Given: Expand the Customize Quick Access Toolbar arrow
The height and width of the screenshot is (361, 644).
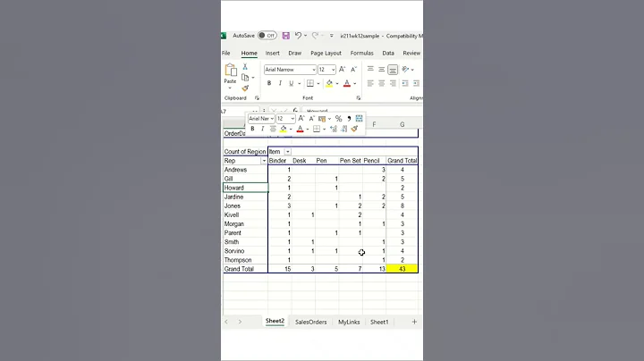Looking at the screenshot, I should pyautogui.click(x=332, y=36).
